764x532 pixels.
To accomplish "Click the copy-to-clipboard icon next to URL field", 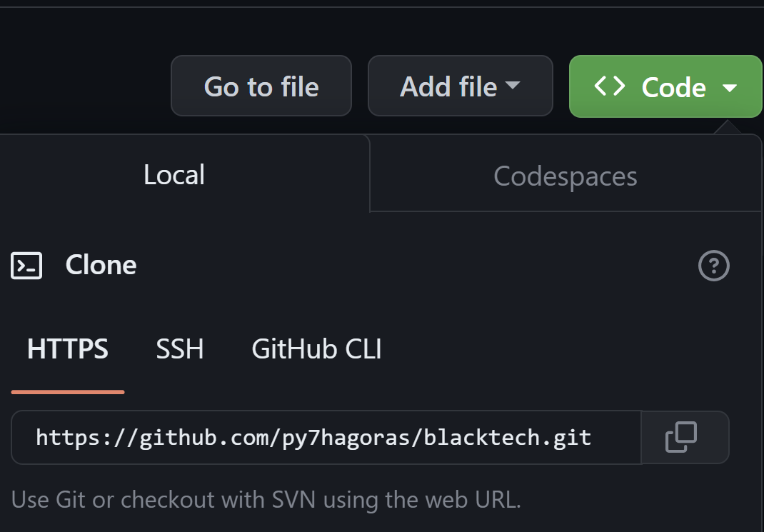I will click(x=684, y=437).
